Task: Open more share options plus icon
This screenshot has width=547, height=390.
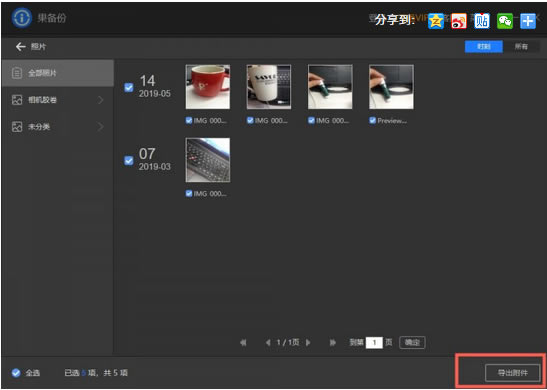Action: (x=528, y=21)
